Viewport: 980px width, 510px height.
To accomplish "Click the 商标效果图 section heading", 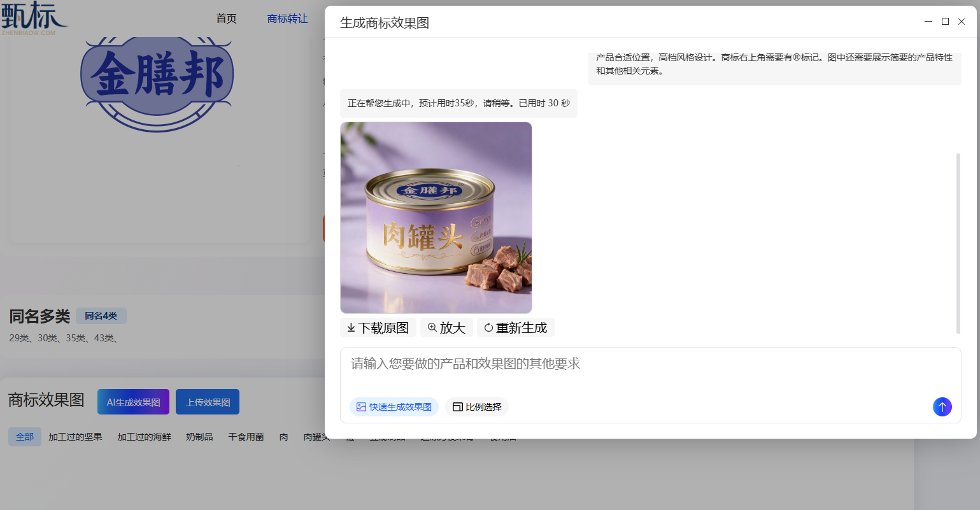I will click(x=46, y=400).
